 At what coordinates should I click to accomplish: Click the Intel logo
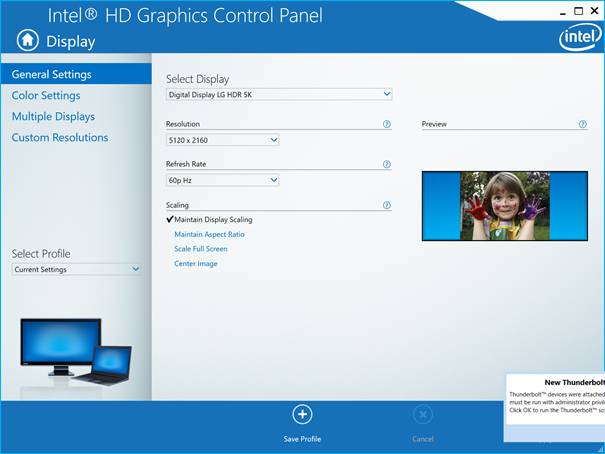(x=580, y=37)
